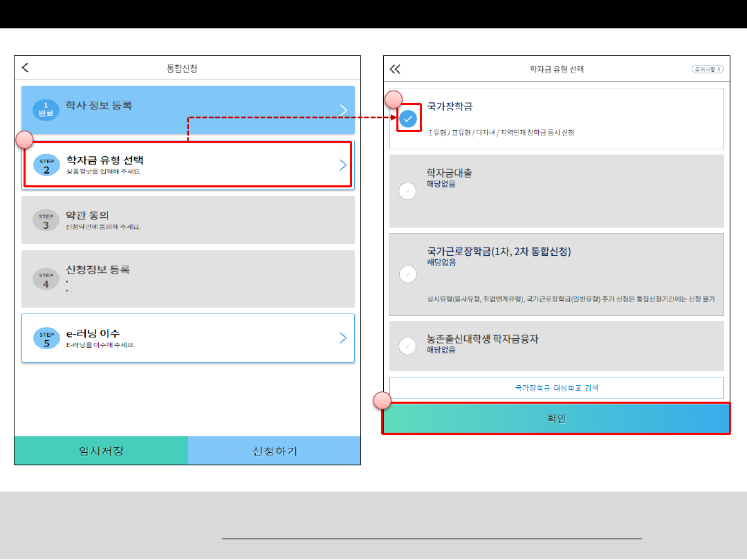Screen dimensions: 747x560
Task: Open 국가장학금 대상학교 검색 field
Action: click(556, 388)
